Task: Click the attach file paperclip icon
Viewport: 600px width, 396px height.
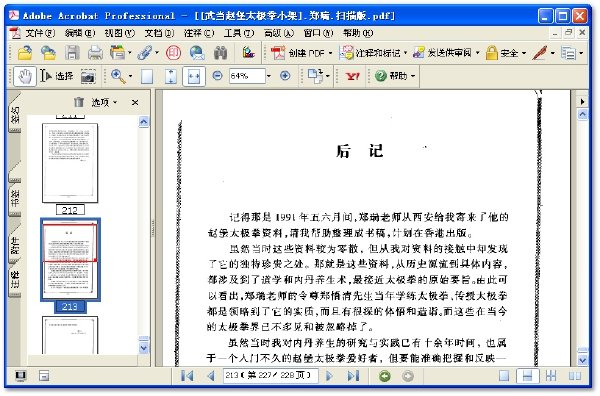Action: [x=145, y=52]
